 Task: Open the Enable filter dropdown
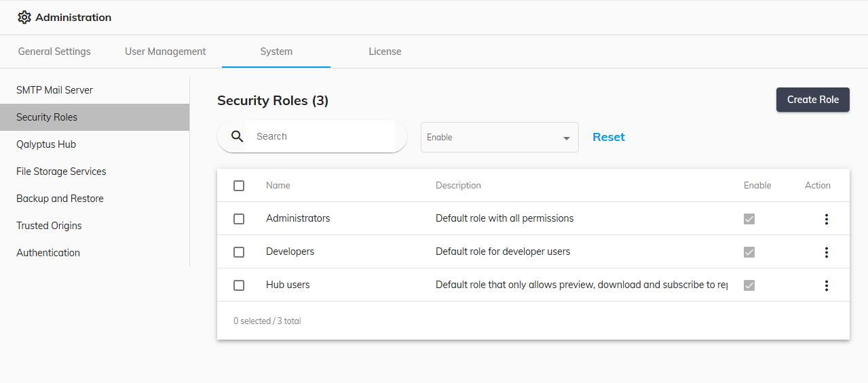click(x=499, y=137)
